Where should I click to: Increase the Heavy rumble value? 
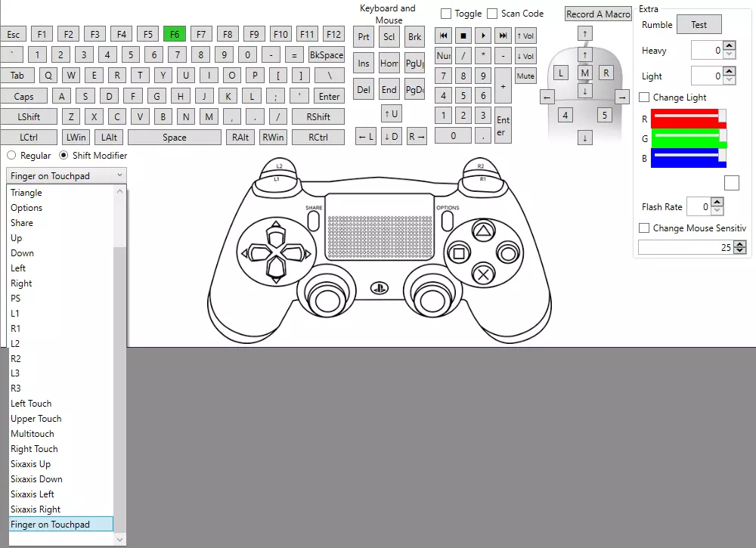click(x=729, y=46)
